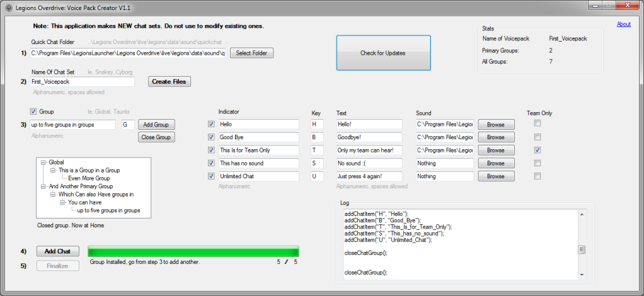Click the Log scrollbar thumb
Image resolution: width=644 pixels, height=296 pixels.
tap(582, 249)
